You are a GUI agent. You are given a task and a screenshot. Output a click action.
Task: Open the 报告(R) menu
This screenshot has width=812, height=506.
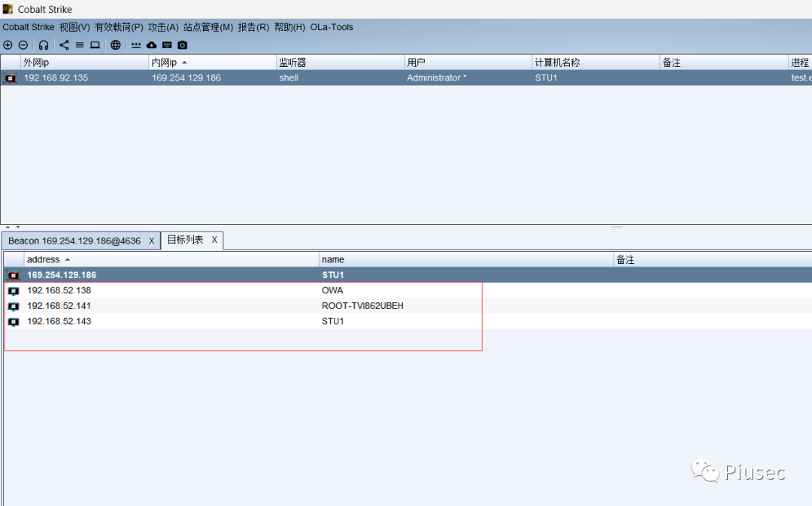pos(253,27)
